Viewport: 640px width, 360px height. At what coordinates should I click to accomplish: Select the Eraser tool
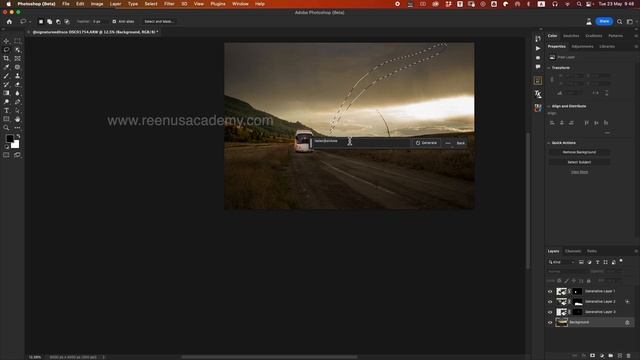tap(18, 84)
